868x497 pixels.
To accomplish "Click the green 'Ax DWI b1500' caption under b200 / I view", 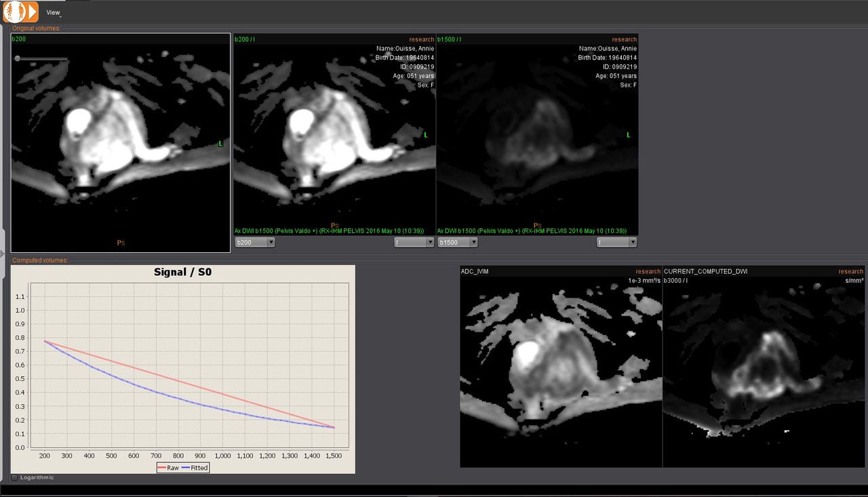I will click(x=328, y=231).
